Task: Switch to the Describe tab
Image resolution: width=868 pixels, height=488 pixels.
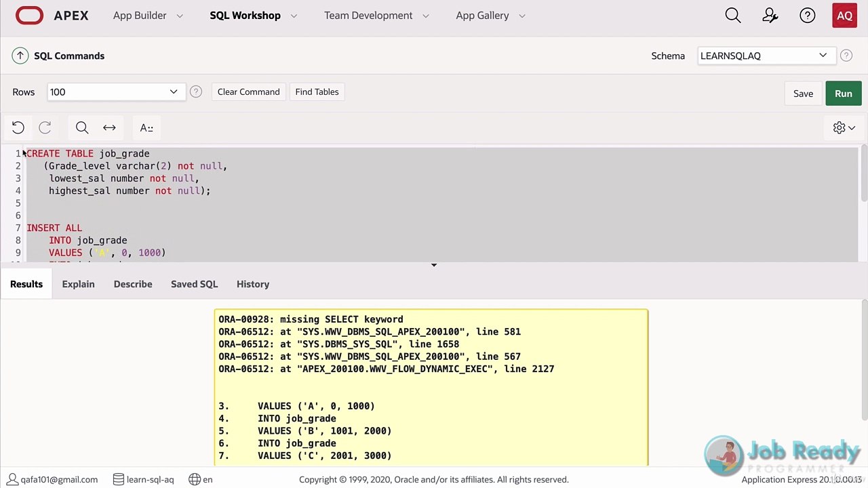Action: pos(133,284)
